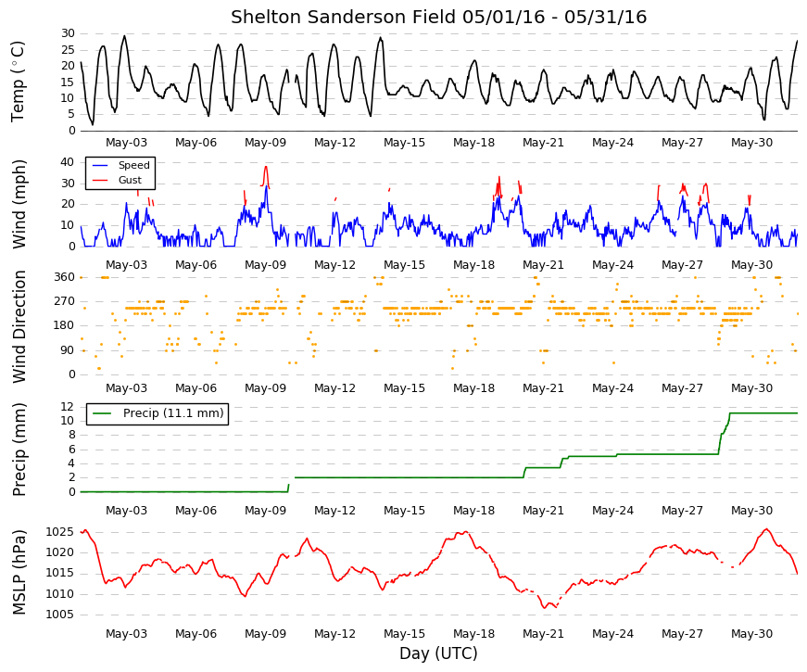Click the 360 tick on wind direction axis
This screenshot has height=672, width=807.
[x=65, y=277]
